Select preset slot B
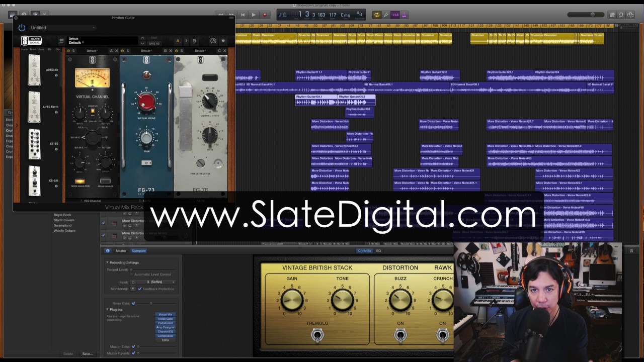This screenshot has width=644, height=362. point(194,41)
